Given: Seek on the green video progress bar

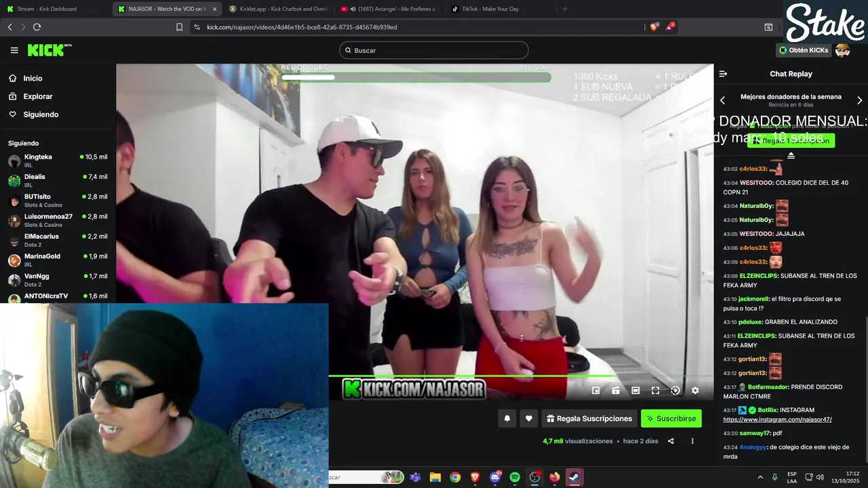Looking at the screenshot, I should tap(521, 375).
